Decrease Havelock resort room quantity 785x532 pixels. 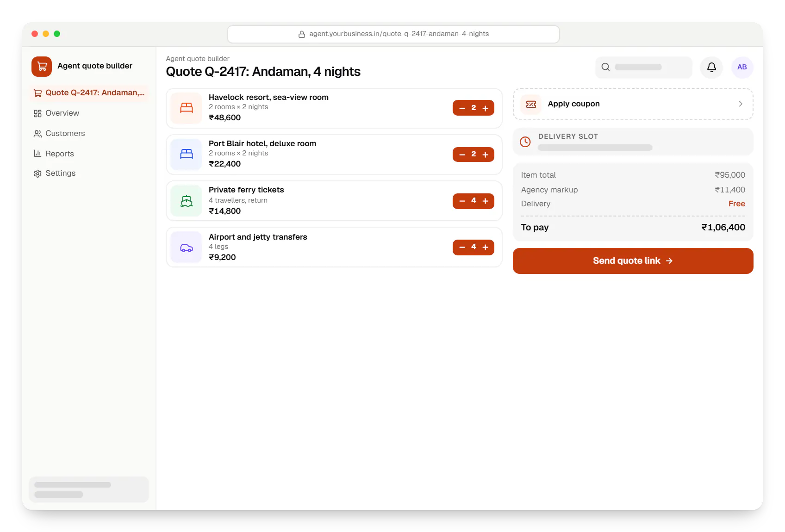point(462,108)
